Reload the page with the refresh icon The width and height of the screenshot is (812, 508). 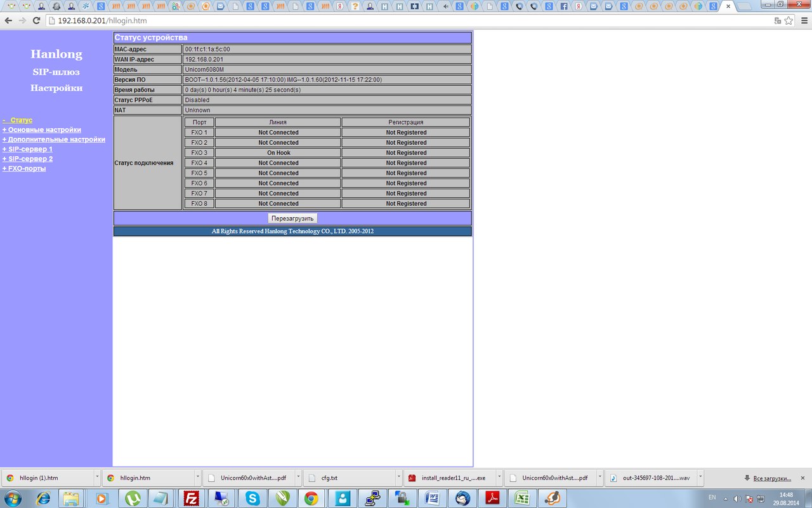coord(36,20)
